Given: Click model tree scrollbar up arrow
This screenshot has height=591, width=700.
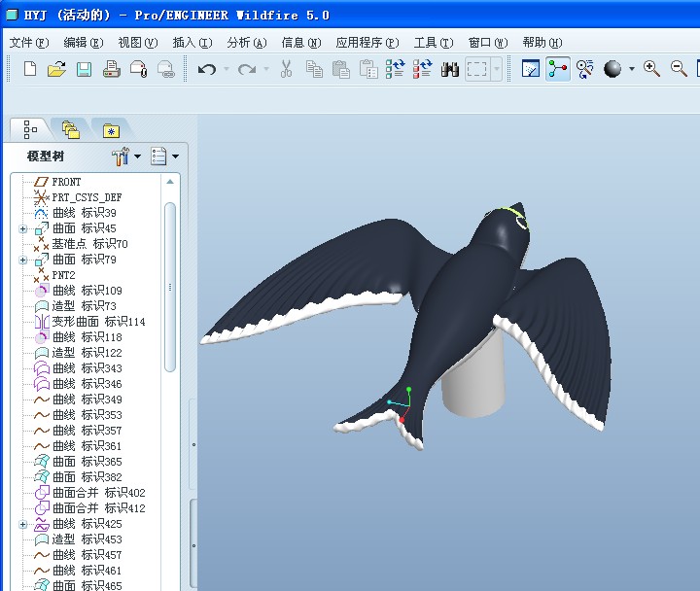Looking at the screenshot, I should click(169, 182).
